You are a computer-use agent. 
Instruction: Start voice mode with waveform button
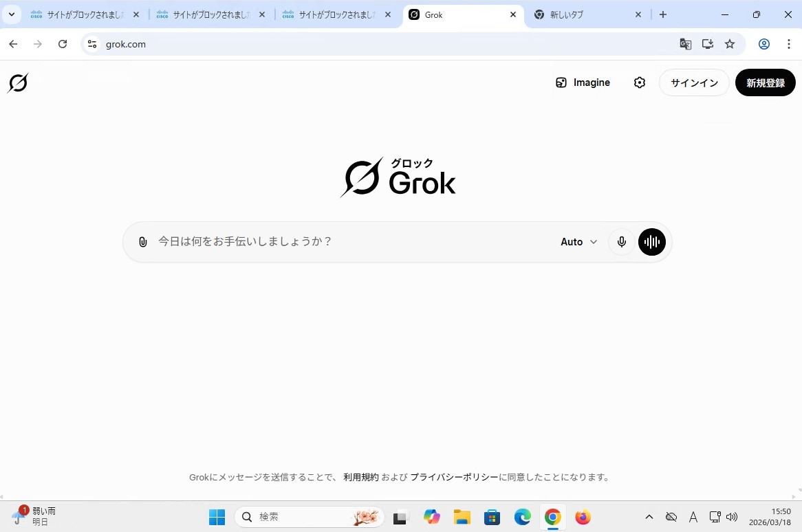point(651,242)
